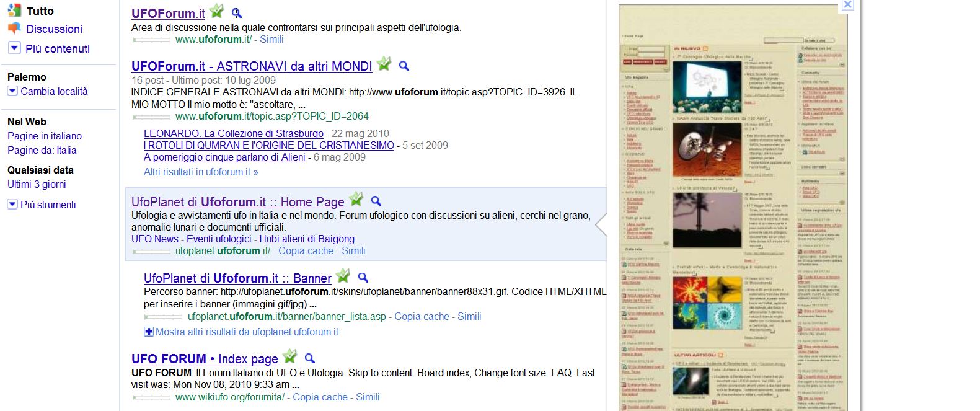Click www.wikiufo.org/forumita/ URL text
Viewport: 980px width, 411px height.
coord(230,397)
